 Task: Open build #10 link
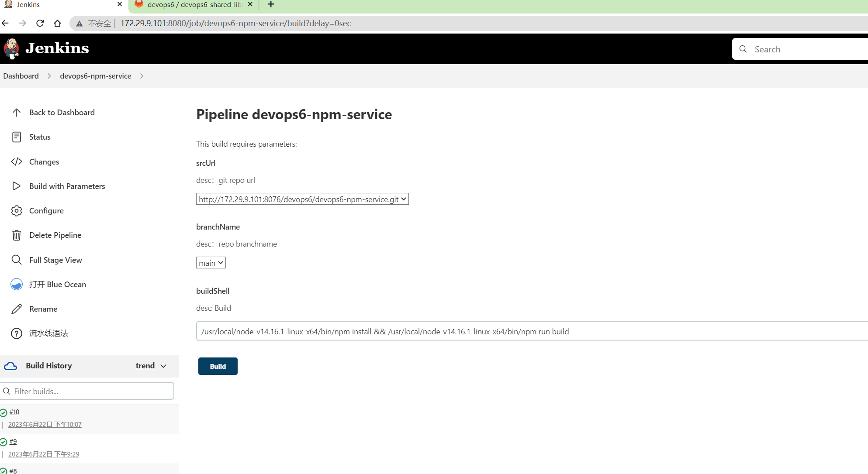[14, 412]
